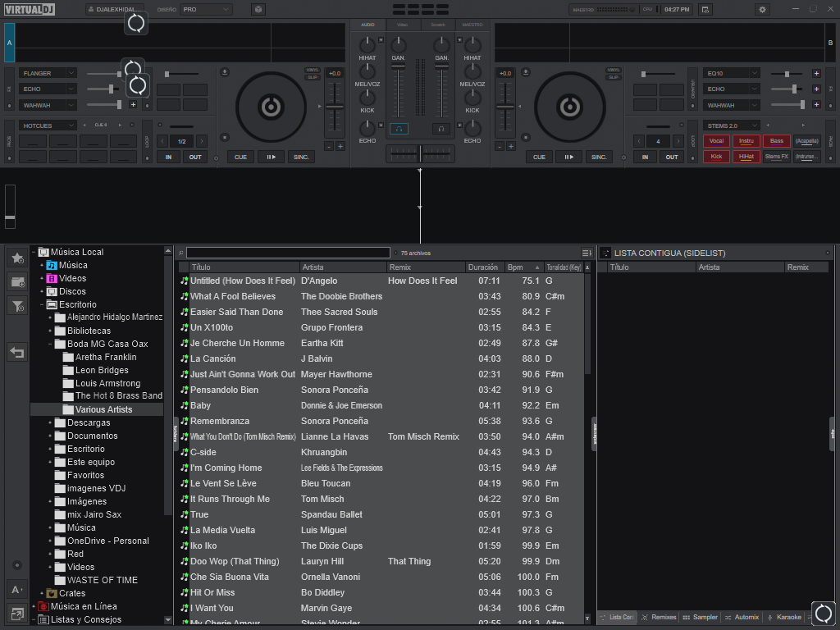Click the browser options list icon beside search
Image resolution: width=840 pixels, height=630 pixels.
pyautogui.click(x=586, y=253)
